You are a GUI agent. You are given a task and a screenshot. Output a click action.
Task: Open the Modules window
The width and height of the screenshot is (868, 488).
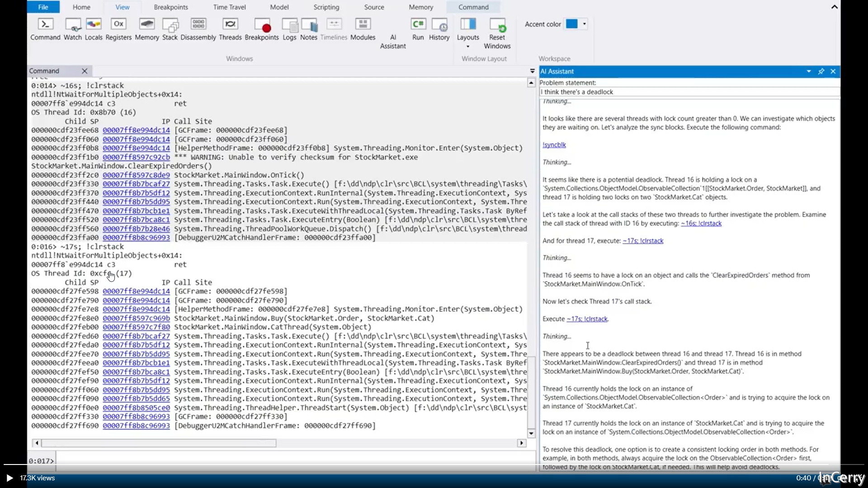363,29
